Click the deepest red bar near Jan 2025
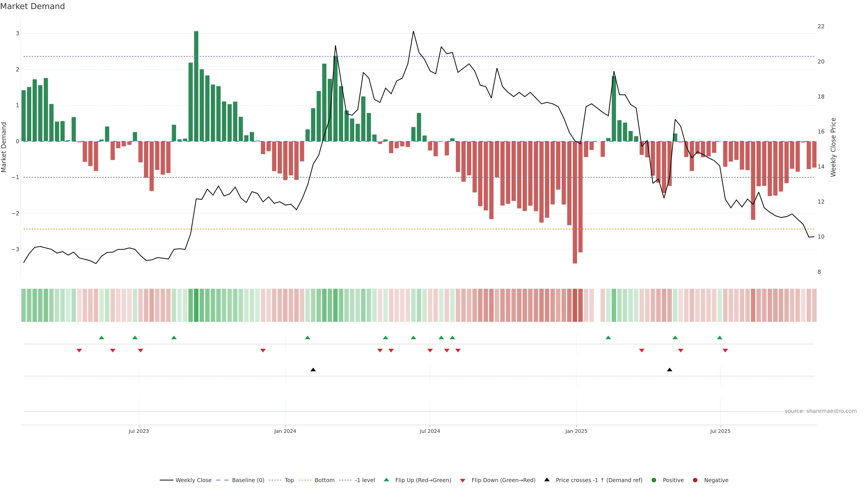The height and width of the screenshot is (488, 868). click(575, 202)
